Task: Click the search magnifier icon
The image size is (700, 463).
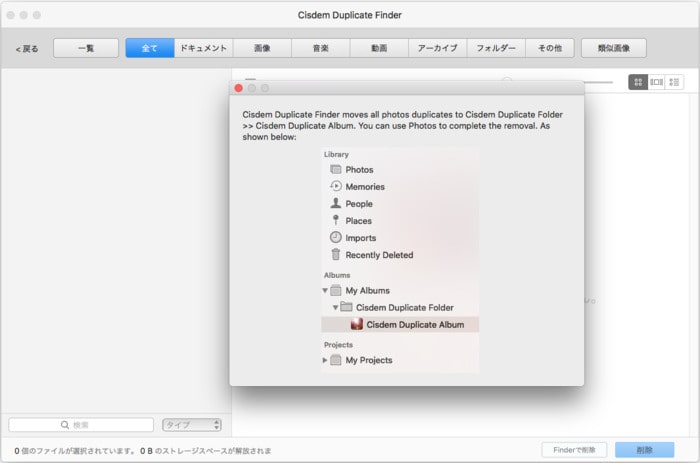Action: [x=65, y=425]
